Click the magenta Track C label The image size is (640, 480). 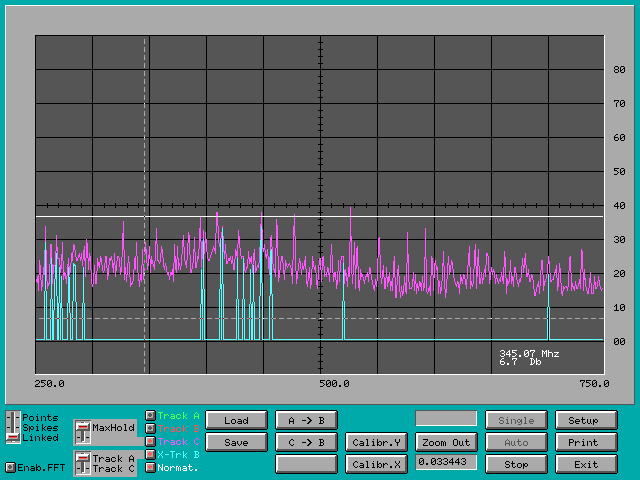(178, 442)
